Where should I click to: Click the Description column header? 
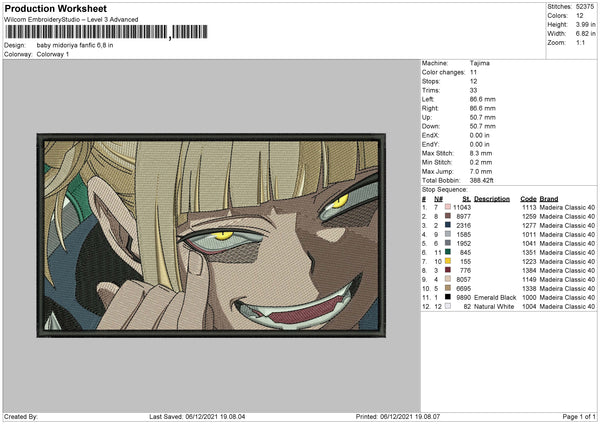click(x=492, y=199)
